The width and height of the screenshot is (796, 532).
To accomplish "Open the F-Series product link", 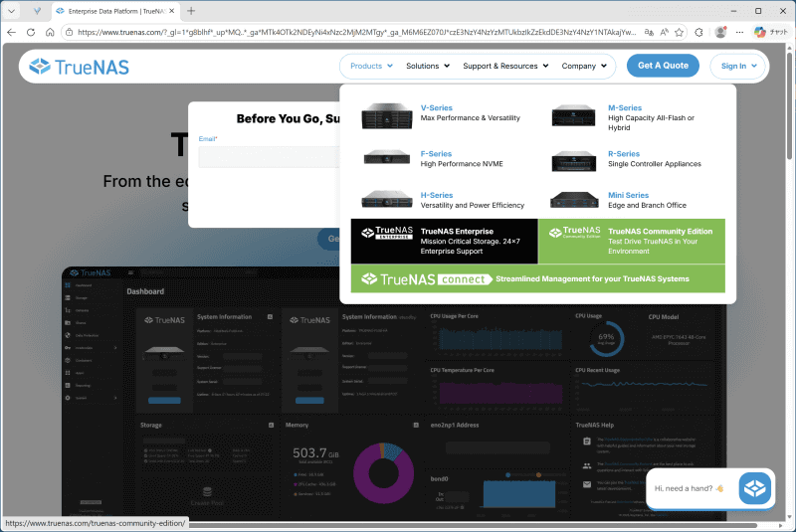I will [436, 154].
